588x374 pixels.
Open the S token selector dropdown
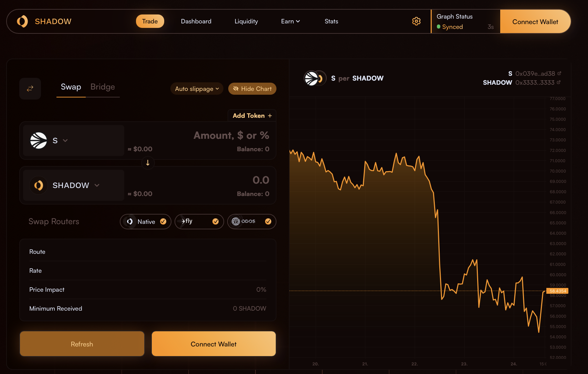(74, 141)
